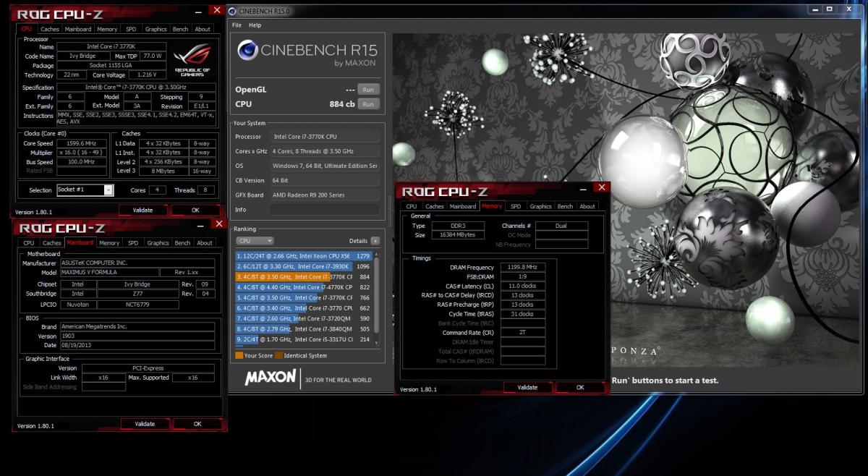
Task: Click the ROG Republic of Gamers logo
Action: 193,61
